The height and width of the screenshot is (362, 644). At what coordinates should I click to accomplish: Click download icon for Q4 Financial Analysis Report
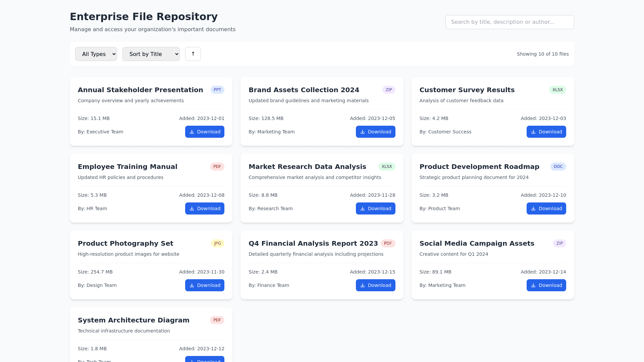tap(363, 285)
